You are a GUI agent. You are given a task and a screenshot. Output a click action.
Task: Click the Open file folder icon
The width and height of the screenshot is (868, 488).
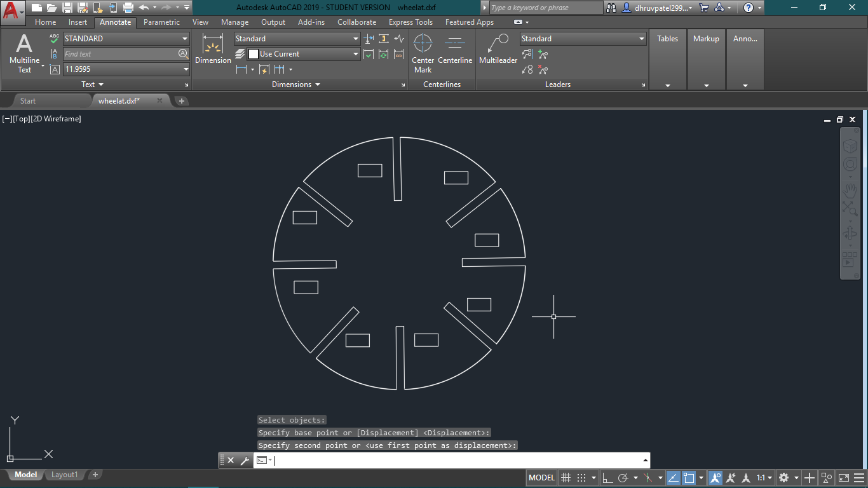click(51, 8)
